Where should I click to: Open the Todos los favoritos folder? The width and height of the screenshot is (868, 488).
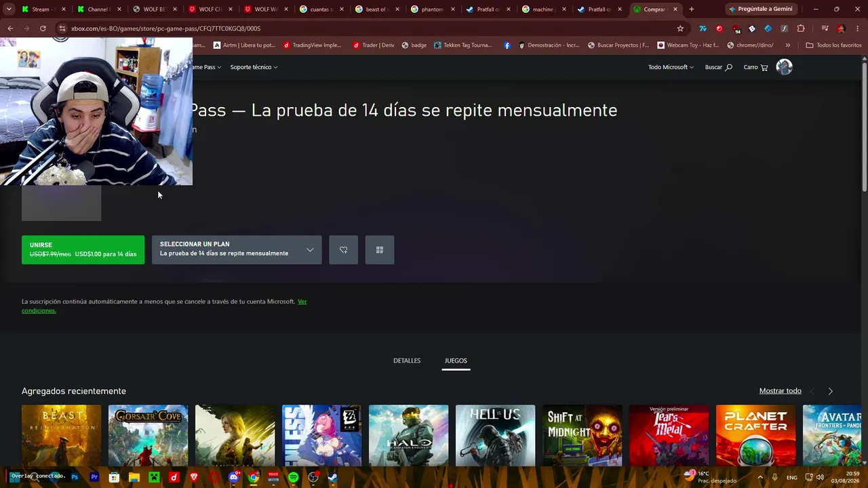[x=833, y=45]
